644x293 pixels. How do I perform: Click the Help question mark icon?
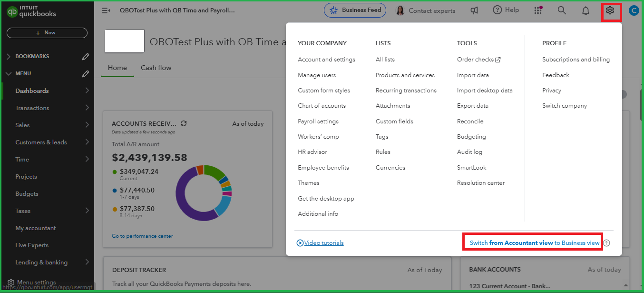coord(498,10)
